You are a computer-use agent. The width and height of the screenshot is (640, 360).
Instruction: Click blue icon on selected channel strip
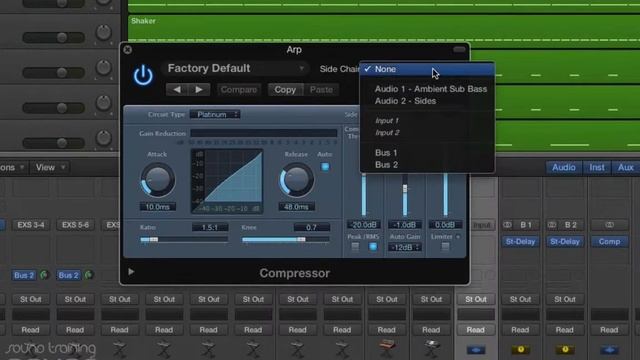point(476,350)
